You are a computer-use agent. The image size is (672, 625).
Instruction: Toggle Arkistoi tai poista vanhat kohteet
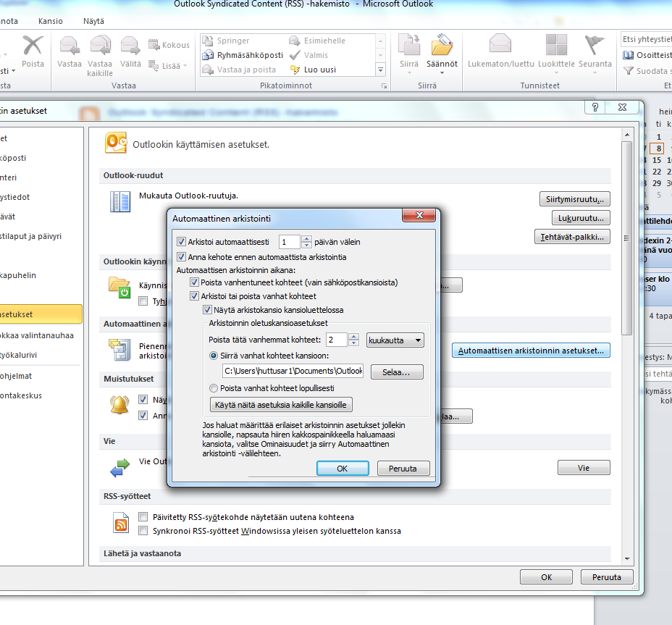(x=194, y=296)
